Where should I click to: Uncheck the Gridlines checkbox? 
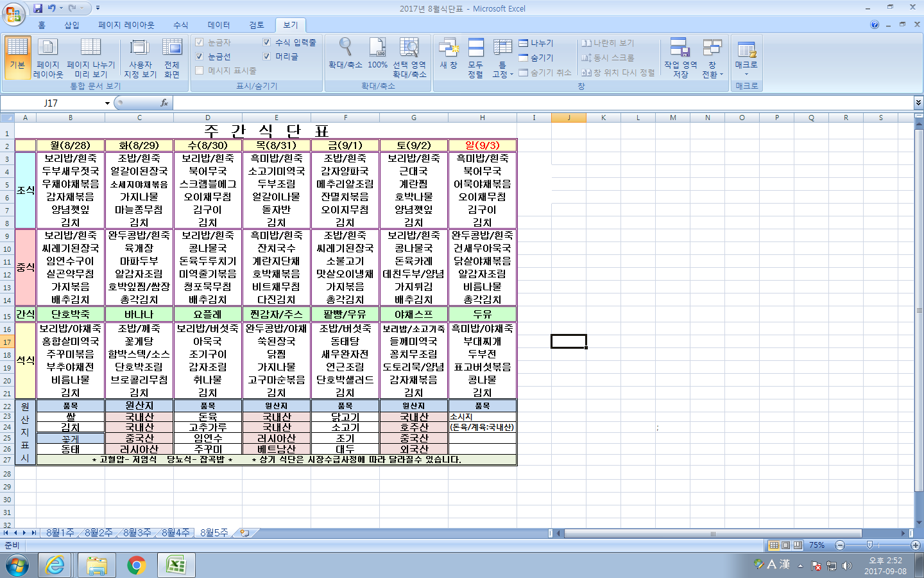[x=200, y=57]
